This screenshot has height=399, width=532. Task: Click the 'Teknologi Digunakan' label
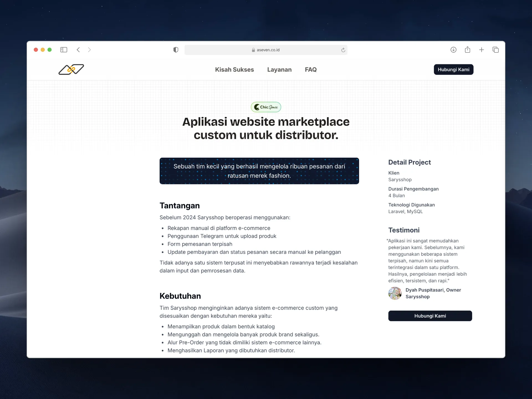point(411,205)
